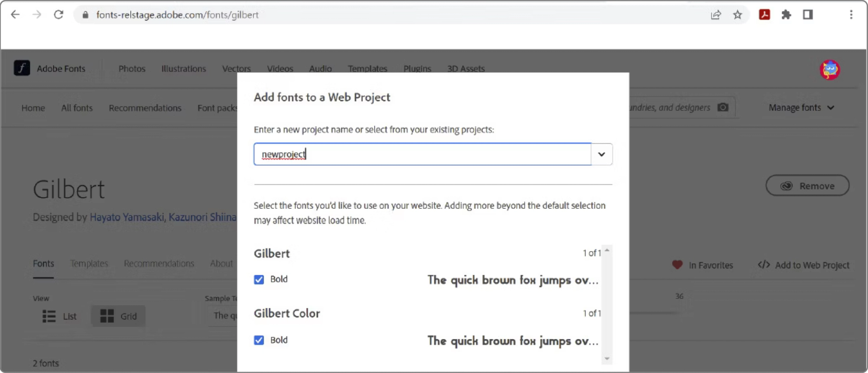Click the Adobe Fonts logo icon
Image resolution: width=868 pixels, height=373 pixels.
pyautogui.click(x=22, y=68)
